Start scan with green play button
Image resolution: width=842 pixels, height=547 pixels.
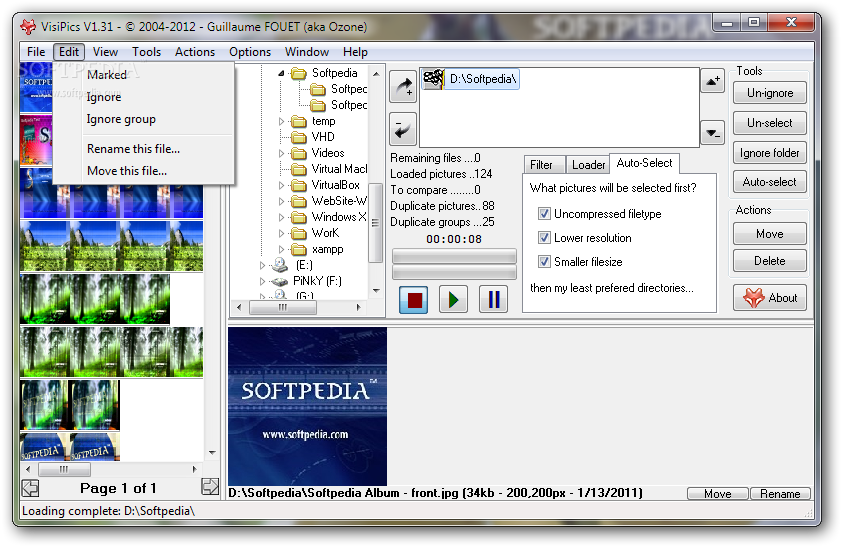click(453, 300)
